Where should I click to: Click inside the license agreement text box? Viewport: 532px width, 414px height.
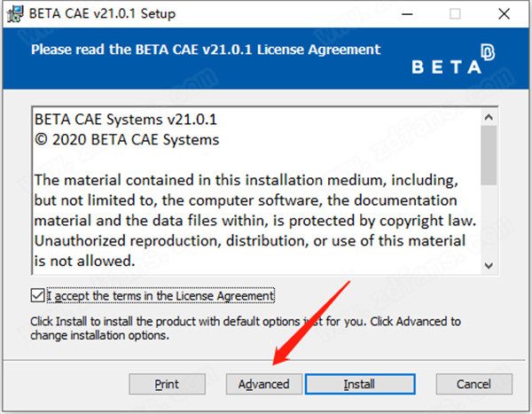click(x=256, y=191)
